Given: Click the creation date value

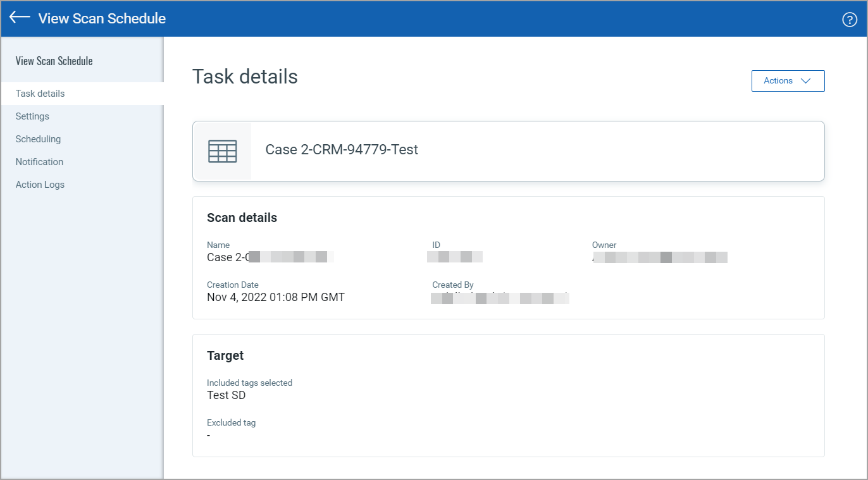Looking at the screenshot, I should click(275, 297).
